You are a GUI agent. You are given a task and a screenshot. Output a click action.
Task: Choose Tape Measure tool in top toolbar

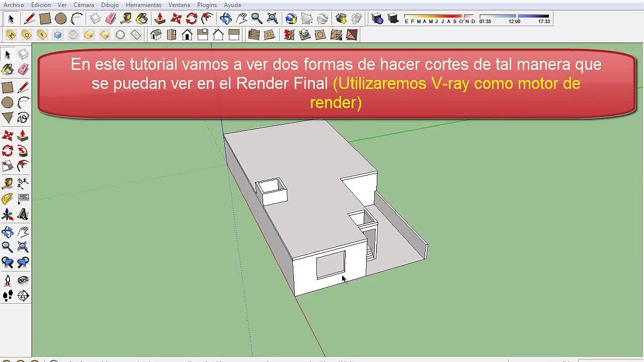127,19
